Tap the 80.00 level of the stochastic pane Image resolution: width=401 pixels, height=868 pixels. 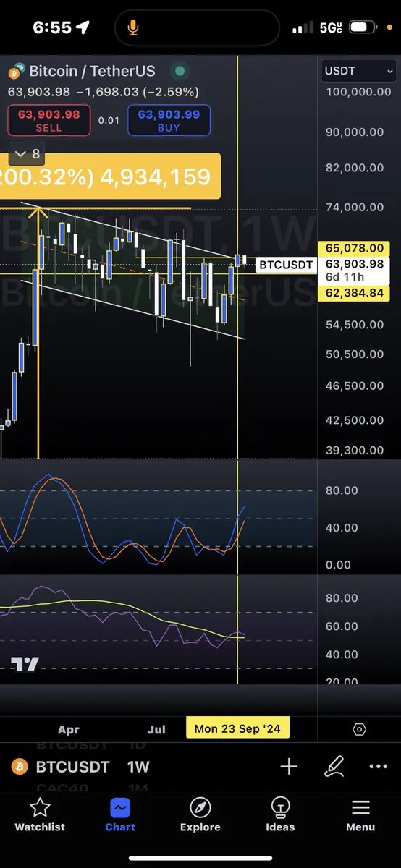(341, 490)
